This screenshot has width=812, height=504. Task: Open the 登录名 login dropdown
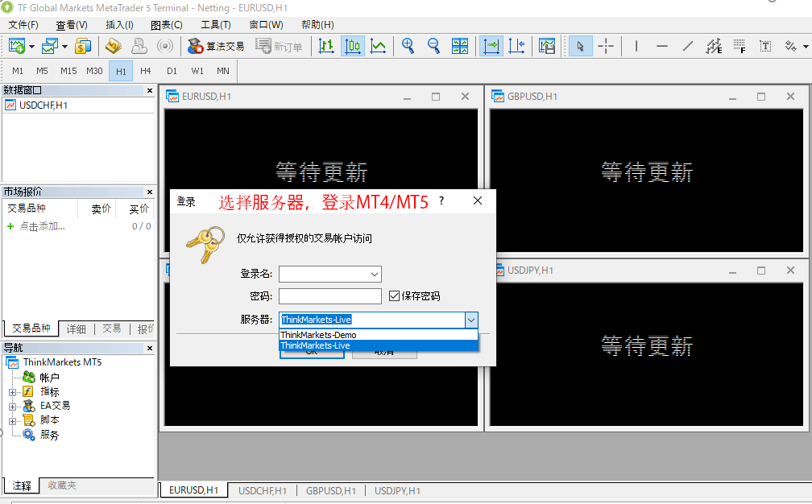point(375,274)
